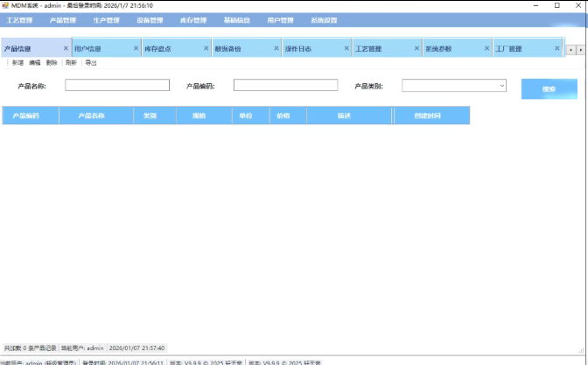Image resolution: width=588 pixels, height=365 pixels.
Task: Sort by 单位 column header
Action: click(250, 116)
